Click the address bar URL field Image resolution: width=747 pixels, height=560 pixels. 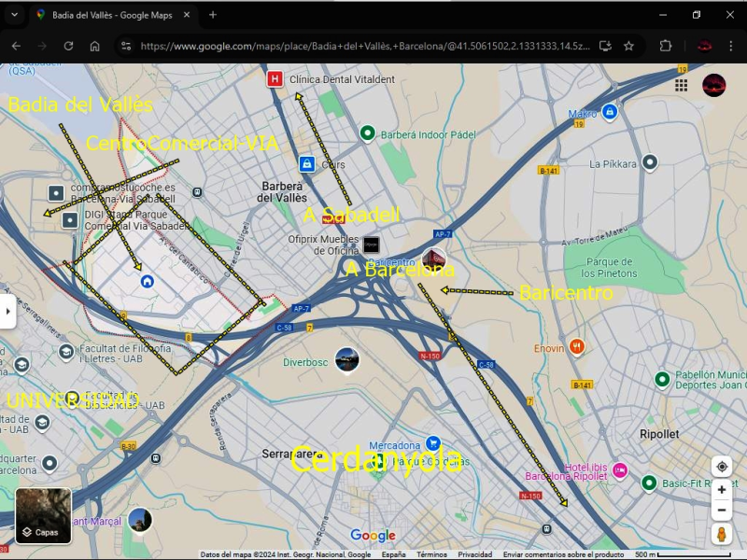(365, 46)
